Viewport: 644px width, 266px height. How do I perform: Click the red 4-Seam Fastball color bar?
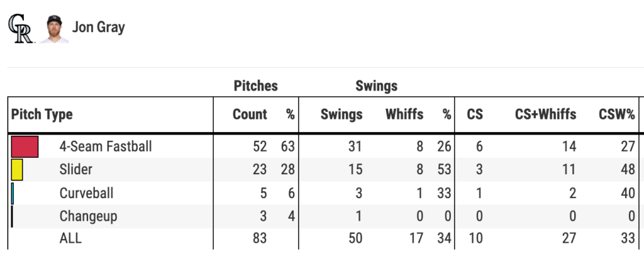coord(25,147)
